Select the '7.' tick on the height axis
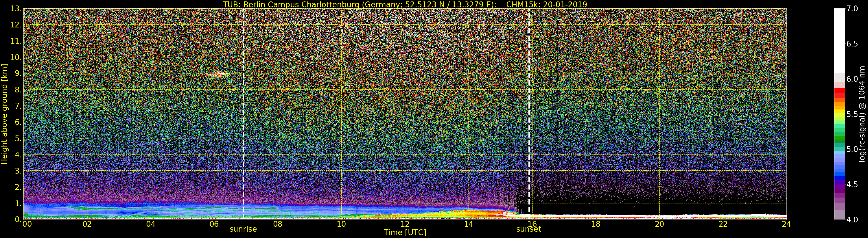868x238 pixels. click(18, 106)
